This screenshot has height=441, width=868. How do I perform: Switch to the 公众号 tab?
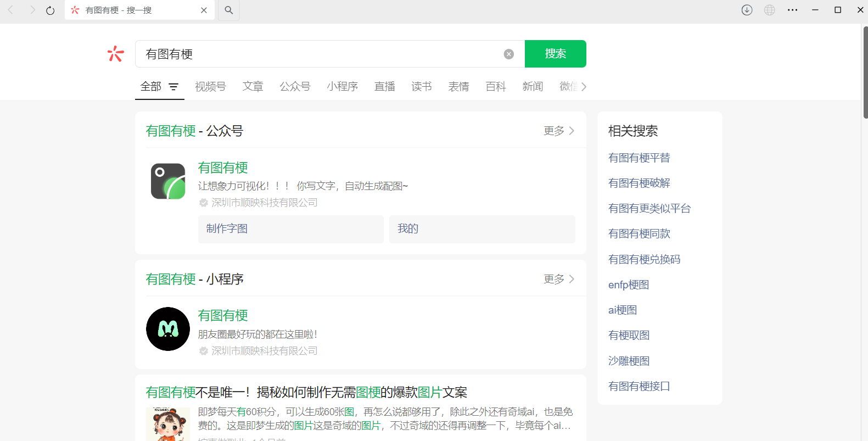(295, 87)
